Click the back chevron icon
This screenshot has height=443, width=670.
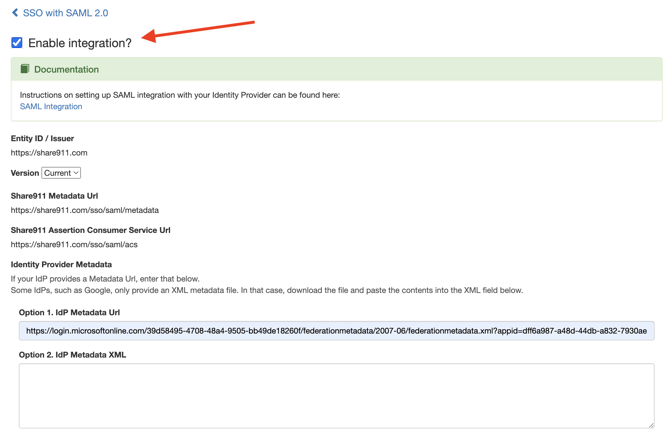(x=15, y=13)
